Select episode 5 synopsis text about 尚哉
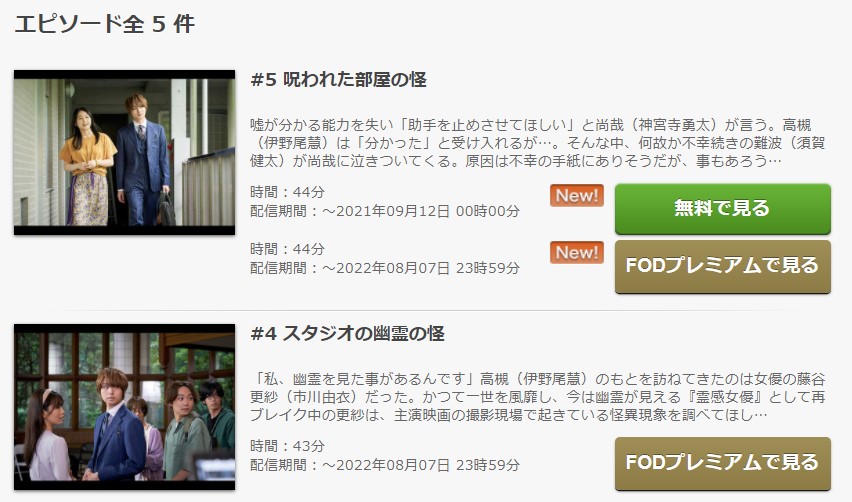Viewport: 852px width, 502px height. click(538, 143)
